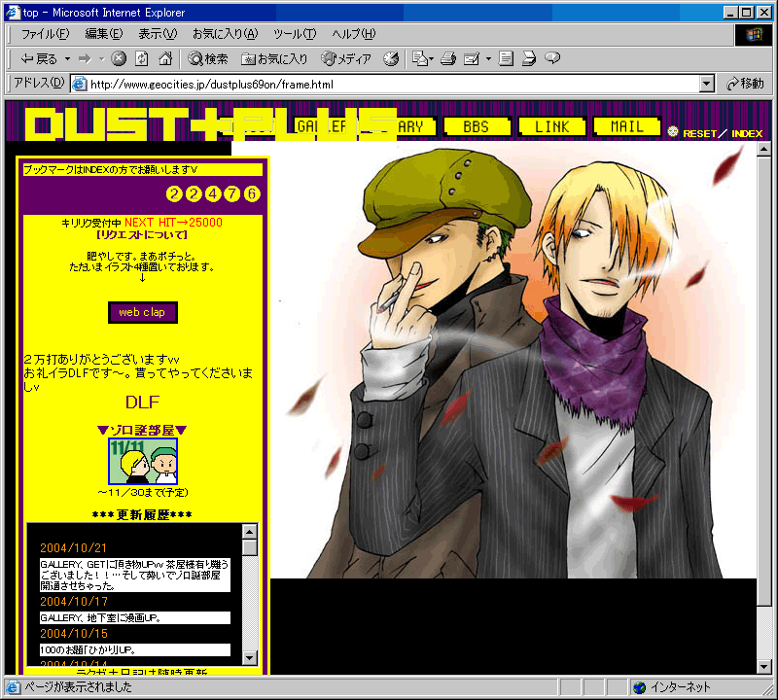Expand the address bar dropdown list
Viewport: 778px width, 700px height.
[x=707, y=84]
